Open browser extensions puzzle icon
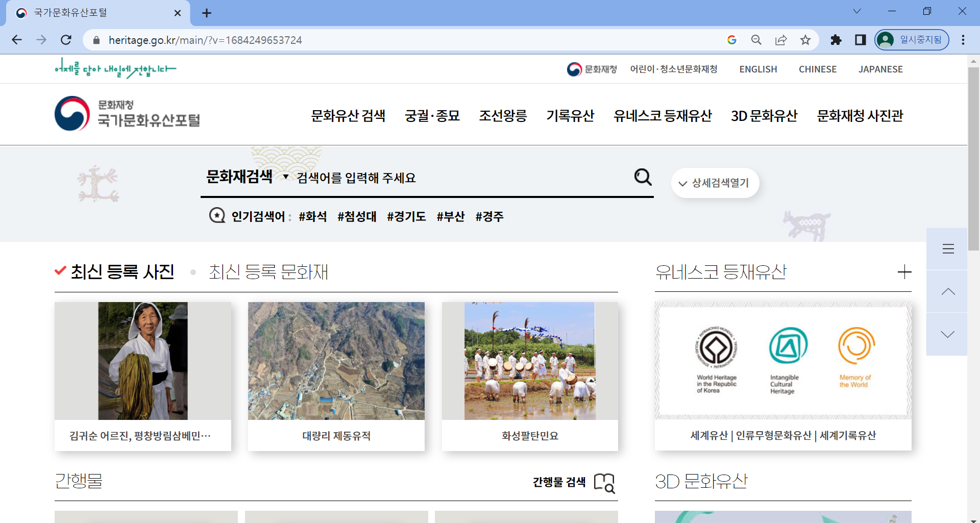980x523 pixels. pyautogui.click(x=836, y=40)
